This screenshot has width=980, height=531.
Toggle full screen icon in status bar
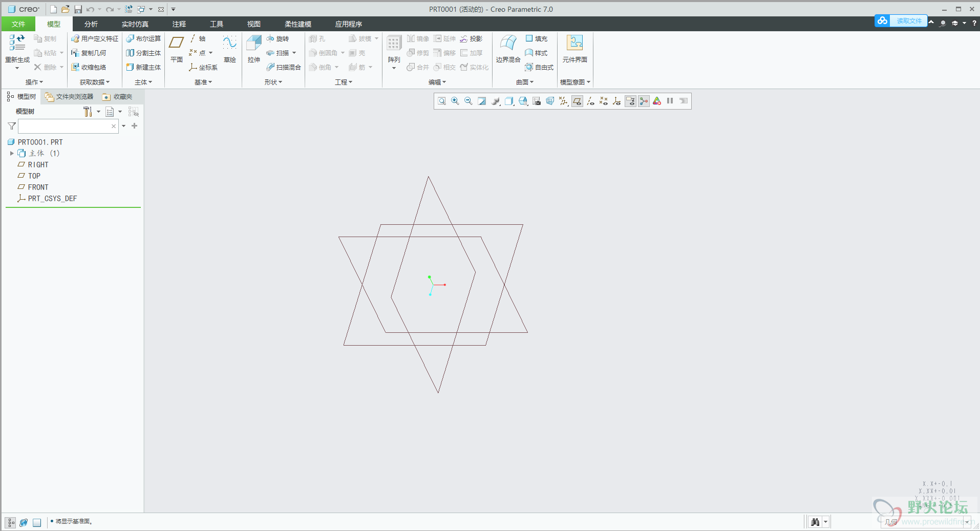click(37, 522)
